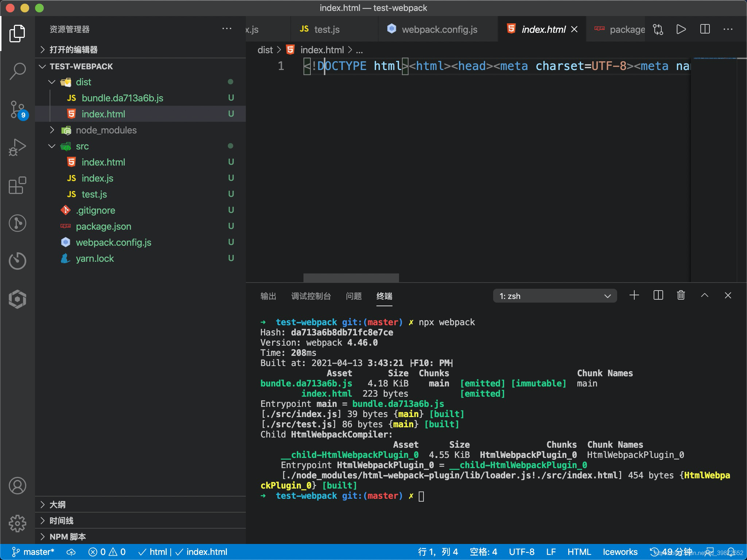Expand the 时间线 timeline section
Screen dimensions: 747x560
140,521
